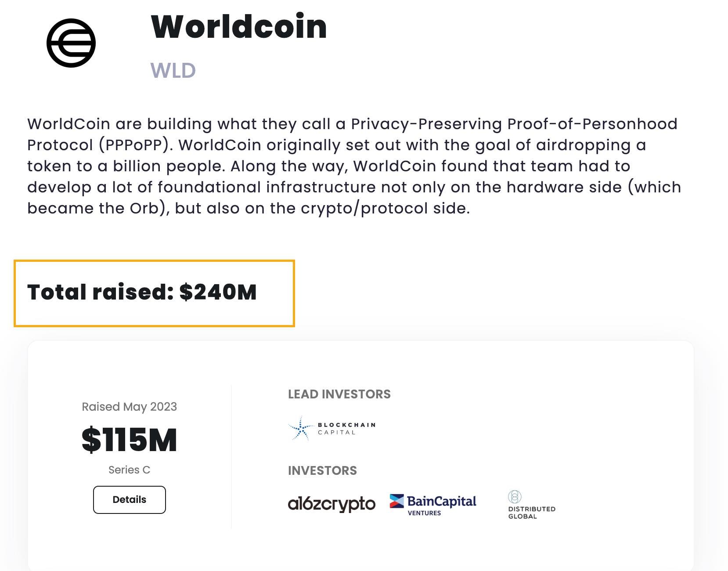Select the Raised May 2023 date label
The height and width of the screenshot is (571, 728).
[x=129, y=407]
